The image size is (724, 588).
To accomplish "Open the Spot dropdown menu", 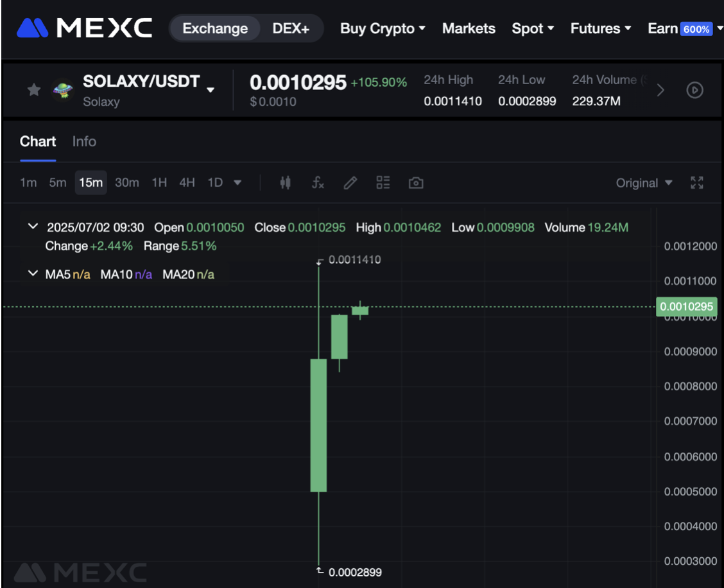I will [x=533, y=29].
